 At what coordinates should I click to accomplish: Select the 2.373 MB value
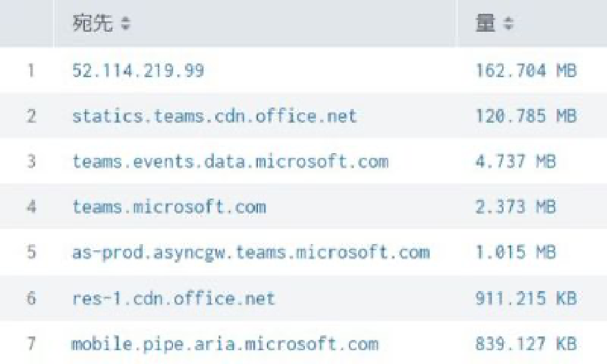(x=515, y=207)
